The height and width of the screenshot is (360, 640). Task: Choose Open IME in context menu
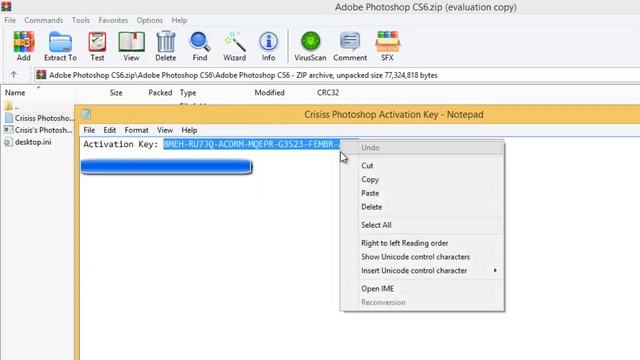pyautogui.click(x=422, y=289)
